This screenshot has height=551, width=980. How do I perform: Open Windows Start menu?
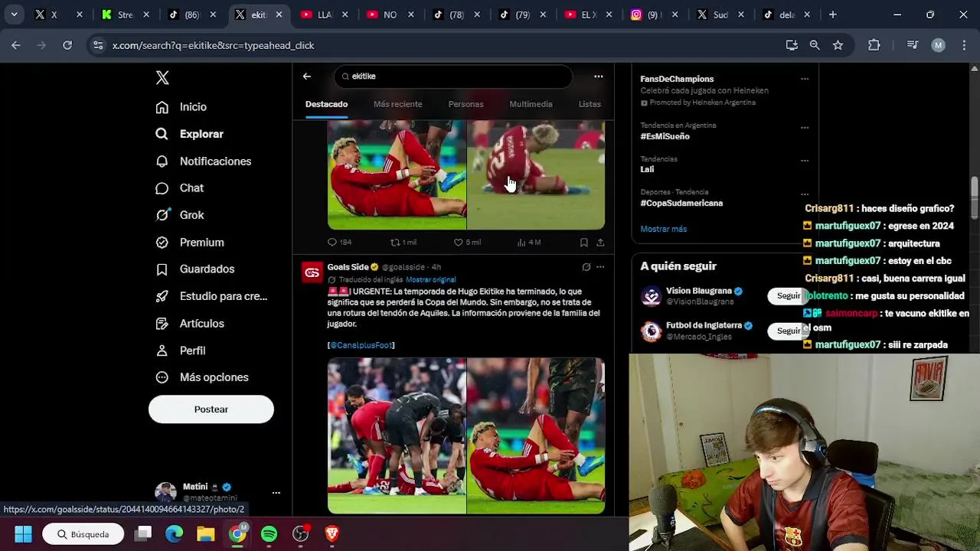[x=23, y=534]
